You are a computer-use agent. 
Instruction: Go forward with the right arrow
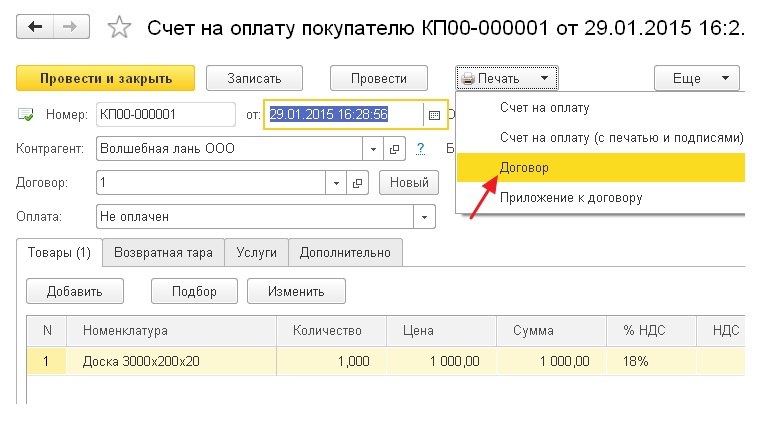(x=71, y=27)
